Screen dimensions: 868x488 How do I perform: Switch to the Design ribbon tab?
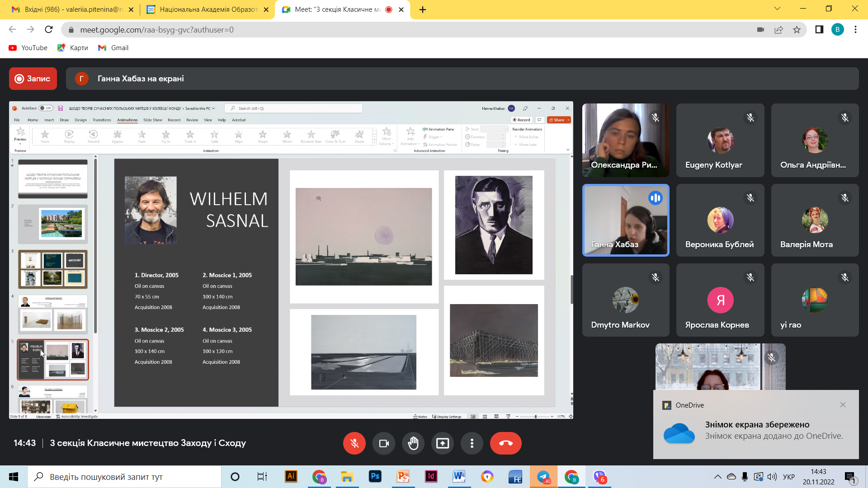[80, 120]
